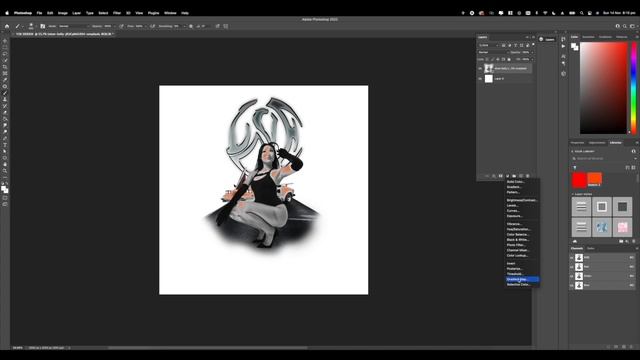Click the new group folder icon in Layers
Image resolution: width=640 pixels, height=360 pixels.
(x=514, y=176)
